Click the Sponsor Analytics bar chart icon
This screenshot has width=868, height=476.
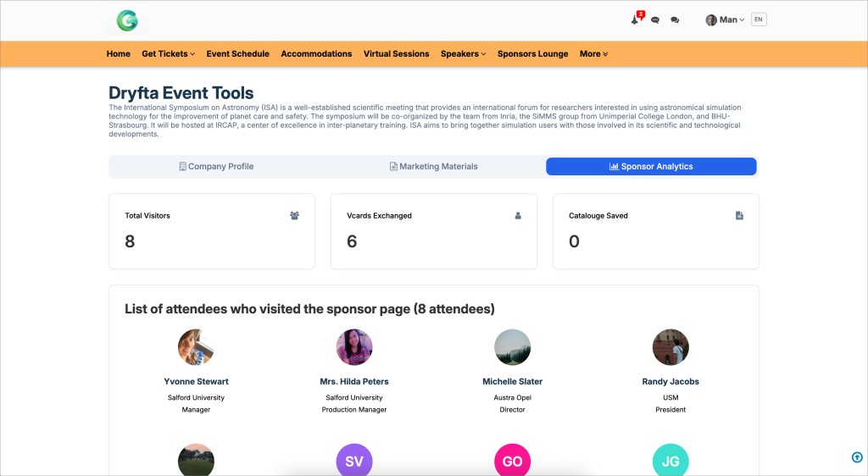614,166
